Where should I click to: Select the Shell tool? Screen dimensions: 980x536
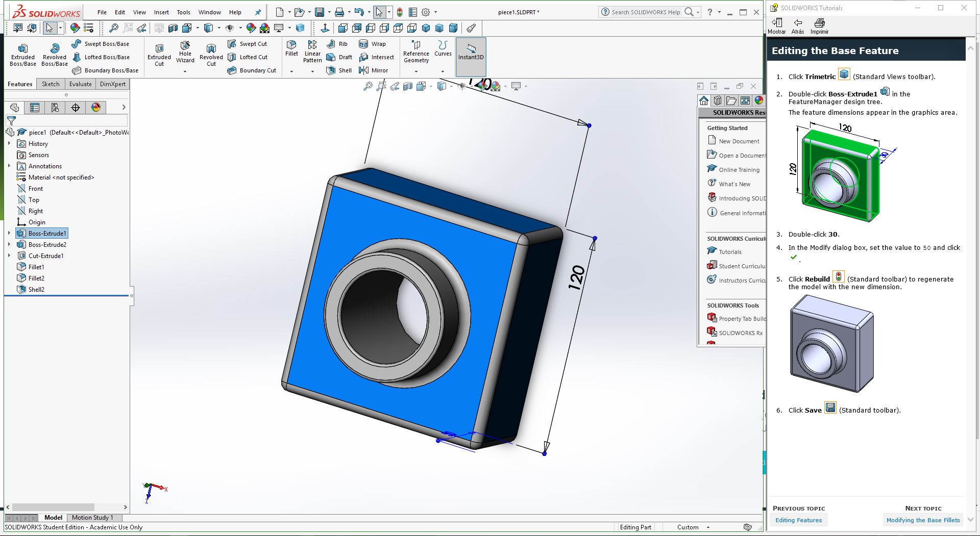tap(339, 70)
